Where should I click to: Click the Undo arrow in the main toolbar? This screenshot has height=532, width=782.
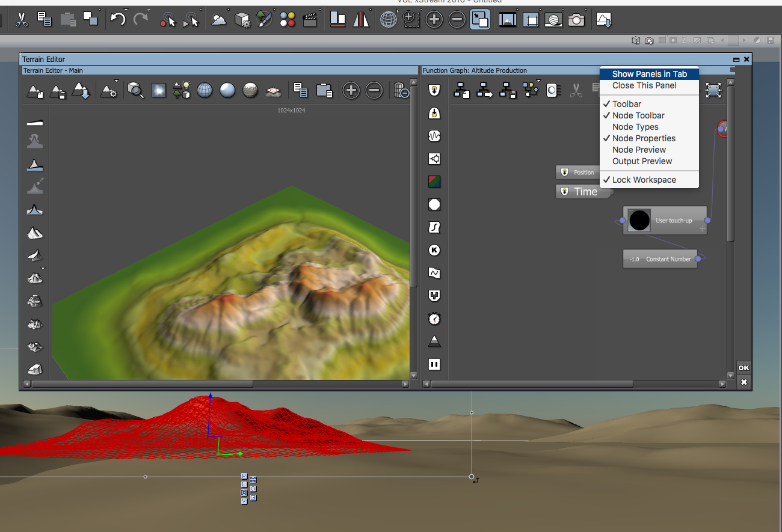(118, 20)
